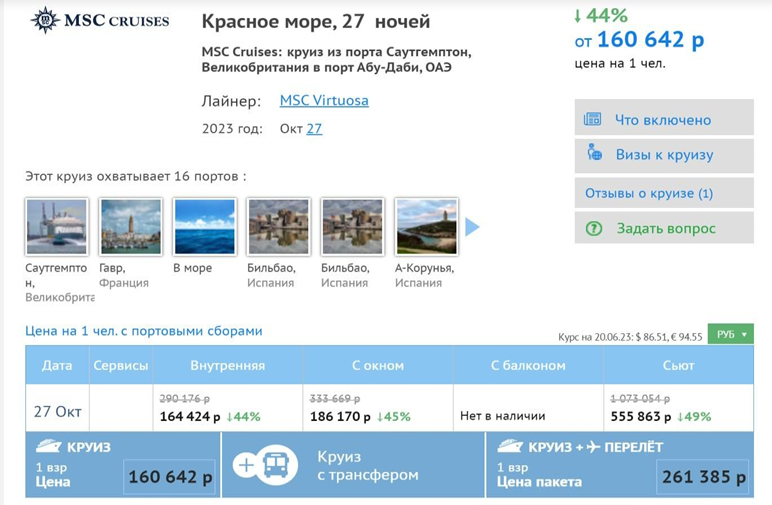This screenshot has height=505, width=772.
Task: Click the 'Круиз с трансфером' option
Action: point(354,465)
